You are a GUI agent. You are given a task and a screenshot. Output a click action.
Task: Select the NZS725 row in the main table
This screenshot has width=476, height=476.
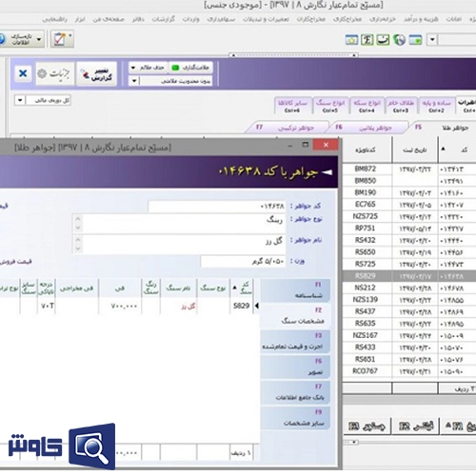pyautogui.click(x=409, y=217)
